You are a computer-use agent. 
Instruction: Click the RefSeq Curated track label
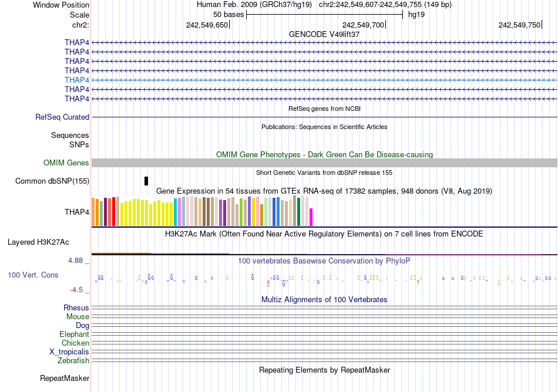tap(62, 117)
